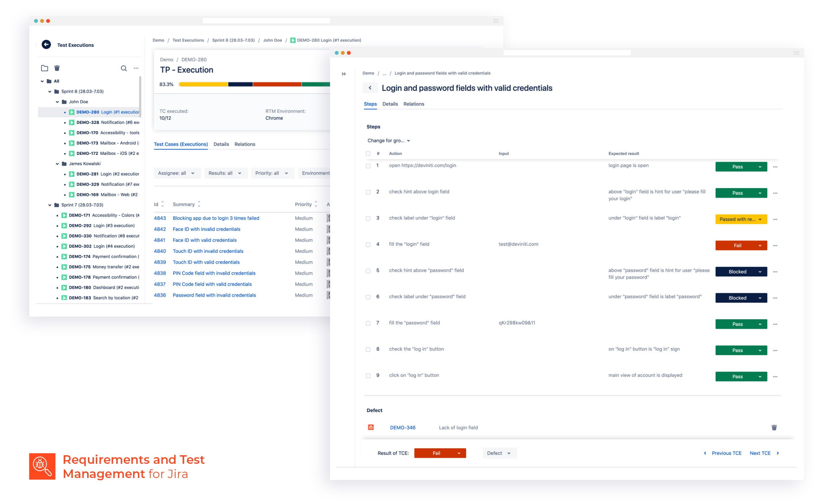Check the box for step 1
Screen dimensions: 834x504
coord(369,166)
